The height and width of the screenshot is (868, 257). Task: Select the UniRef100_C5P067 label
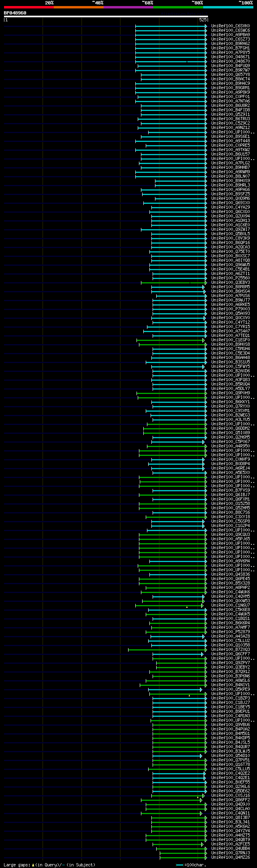(230, 442)
